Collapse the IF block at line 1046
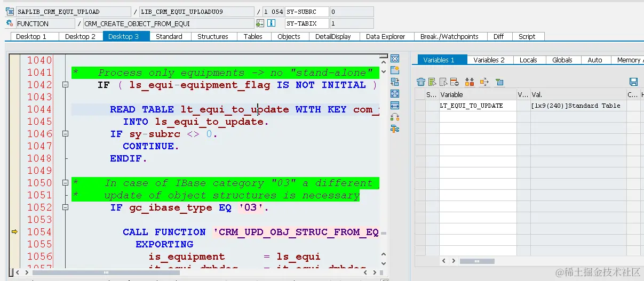 tap(65, 134)
